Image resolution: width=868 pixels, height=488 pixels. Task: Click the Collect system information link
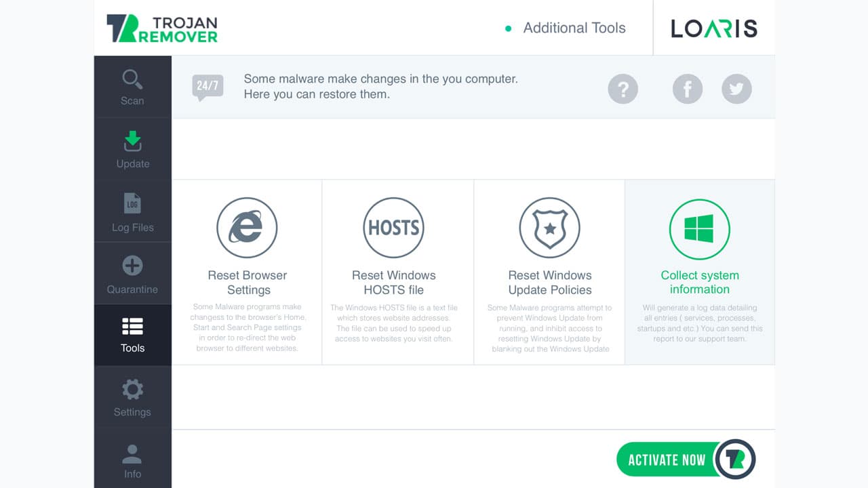pos(700,282)
